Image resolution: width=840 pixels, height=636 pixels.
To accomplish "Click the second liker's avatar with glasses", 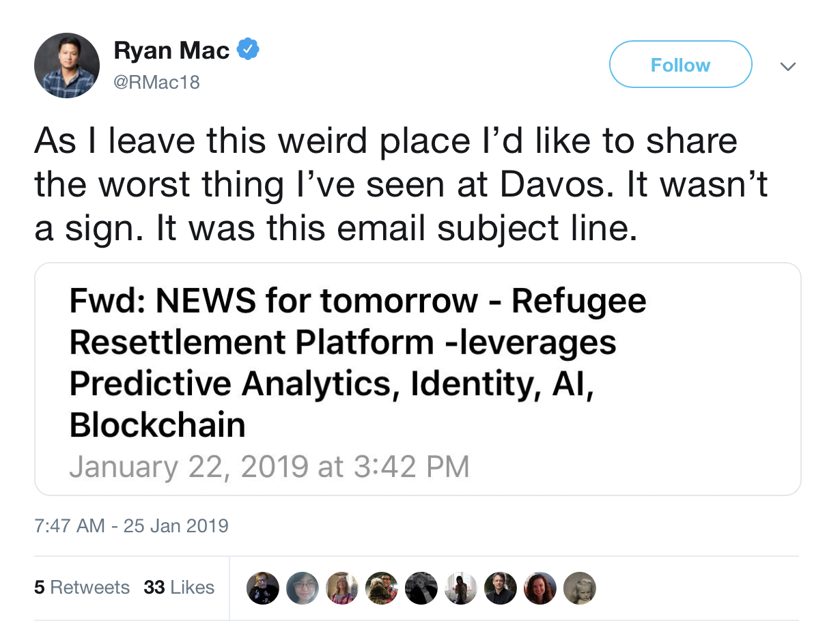I will [x=303, y=588].
